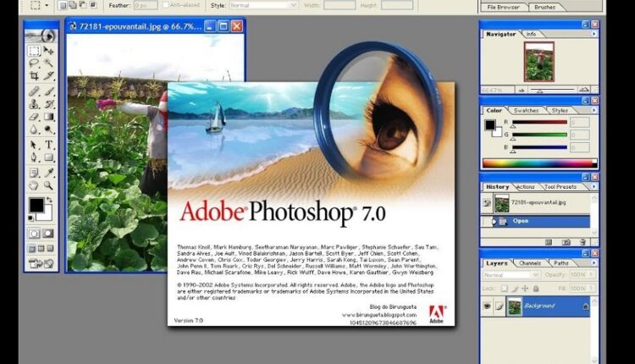Select the Eyedropper tool
This screenshot has width=635, height=364.
click(x=48, y=173)
